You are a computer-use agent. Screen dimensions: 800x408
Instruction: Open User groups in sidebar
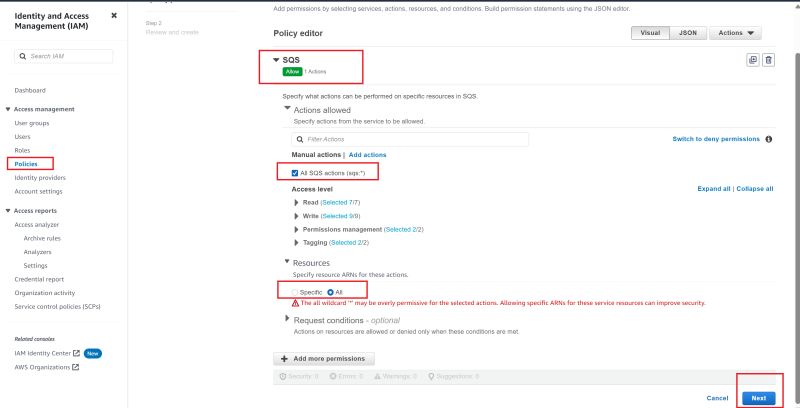tap(32, 123)
